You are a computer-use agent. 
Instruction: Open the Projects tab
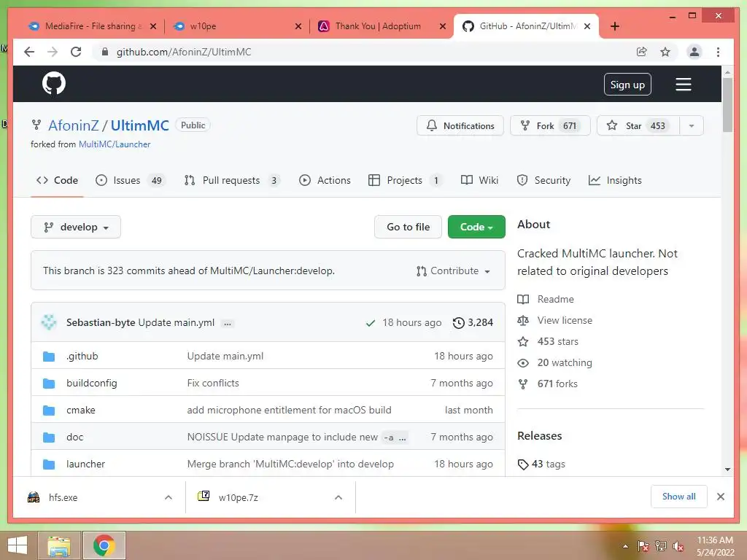(405, 181)
